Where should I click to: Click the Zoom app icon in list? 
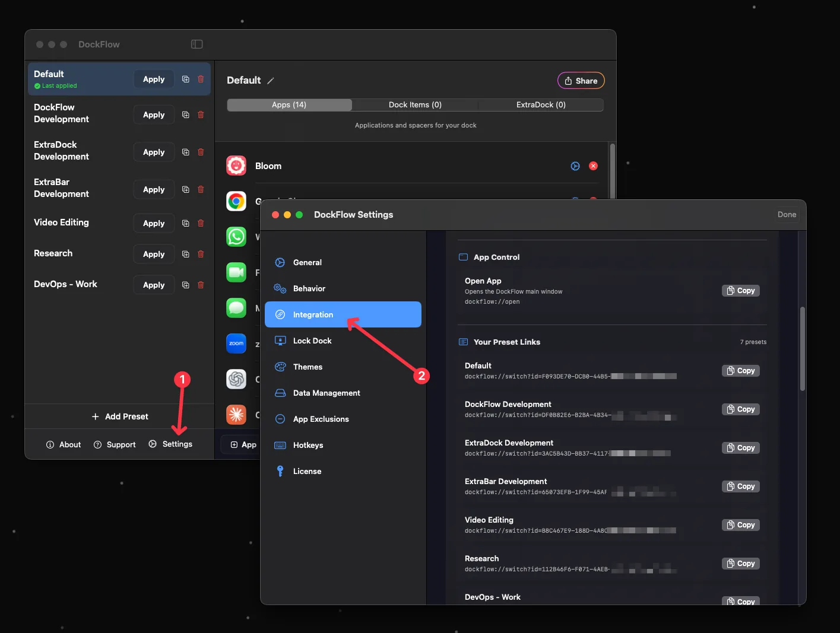pos(236,343)
